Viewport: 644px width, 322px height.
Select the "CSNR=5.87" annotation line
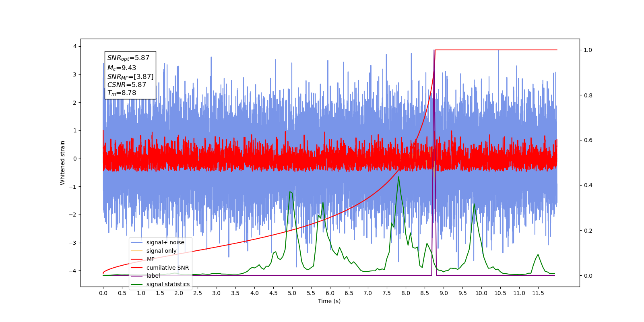[x=126, y=85]
